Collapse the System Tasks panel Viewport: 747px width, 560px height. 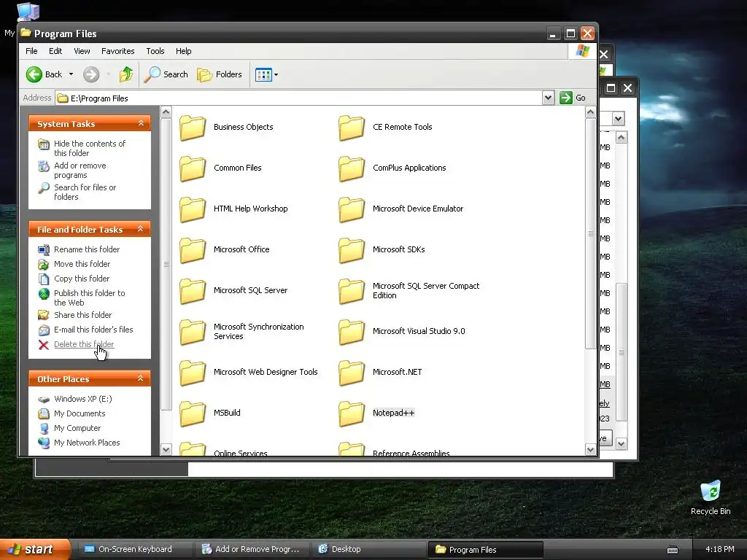click(141, 123)
